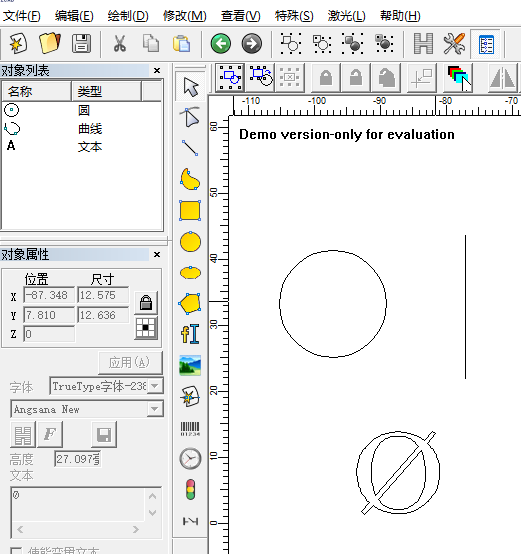
Task: Click the timer clock tool icon
Action: [190, 459]
